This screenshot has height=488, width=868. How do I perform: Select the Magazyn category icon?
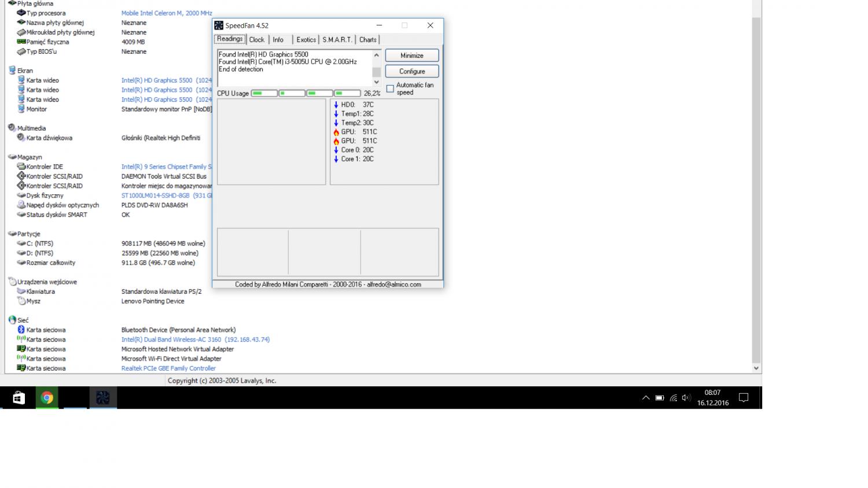[12, 157]
